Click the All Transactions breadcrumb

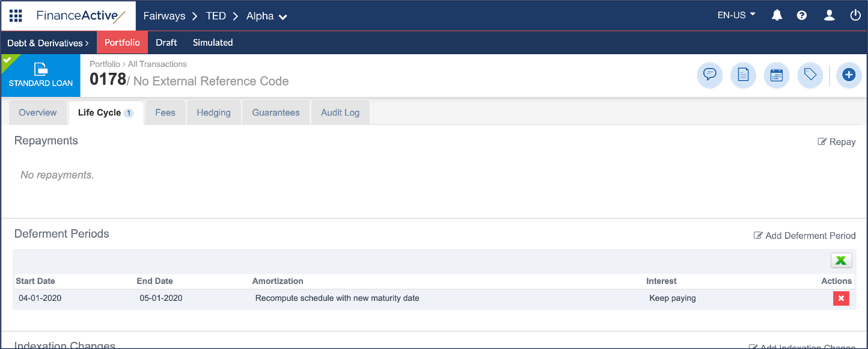pos(157,64)
